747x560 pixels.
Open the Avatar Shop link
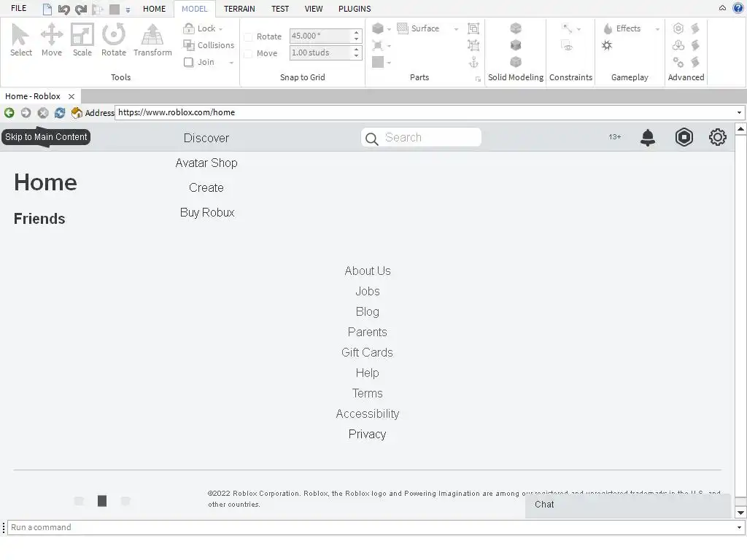click(x=206, y=163)
